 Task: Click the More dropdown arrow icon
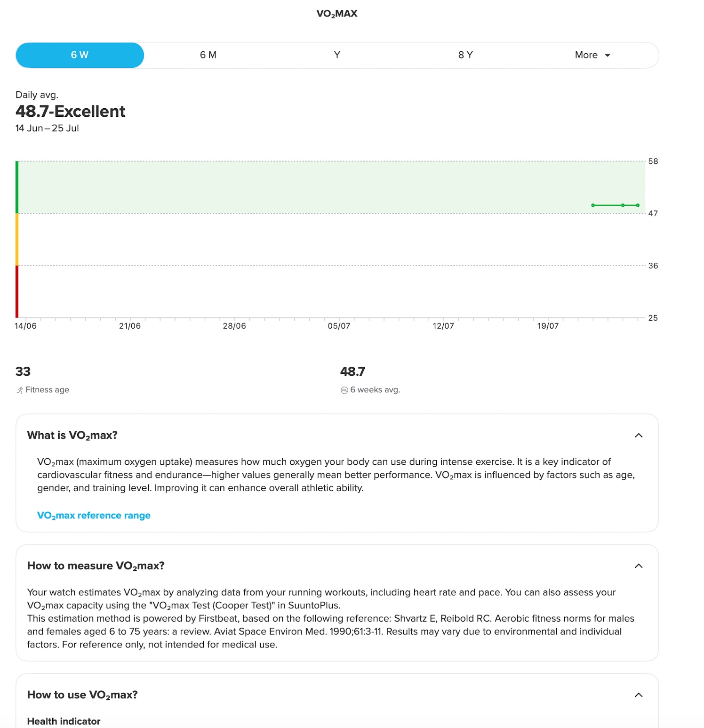click(608, 56)
